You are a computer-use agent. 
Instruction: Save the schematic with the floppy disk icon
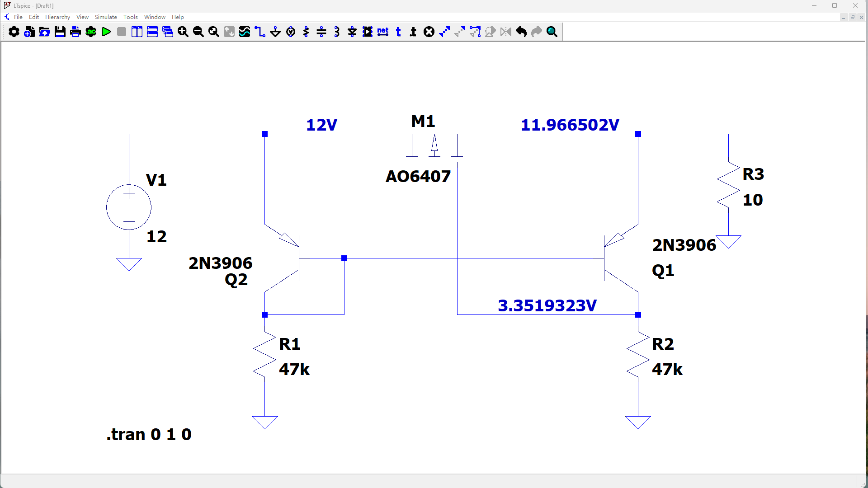[x=60, y=32]
